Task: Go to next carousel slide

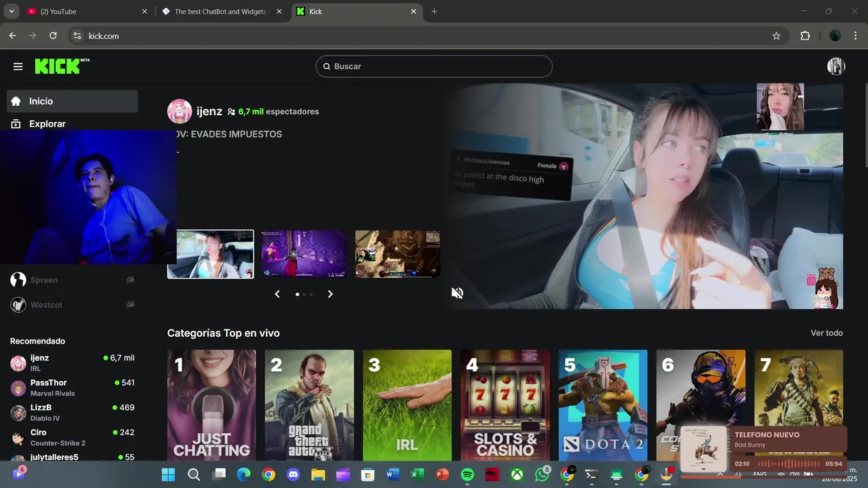Action: pos(330,294)
